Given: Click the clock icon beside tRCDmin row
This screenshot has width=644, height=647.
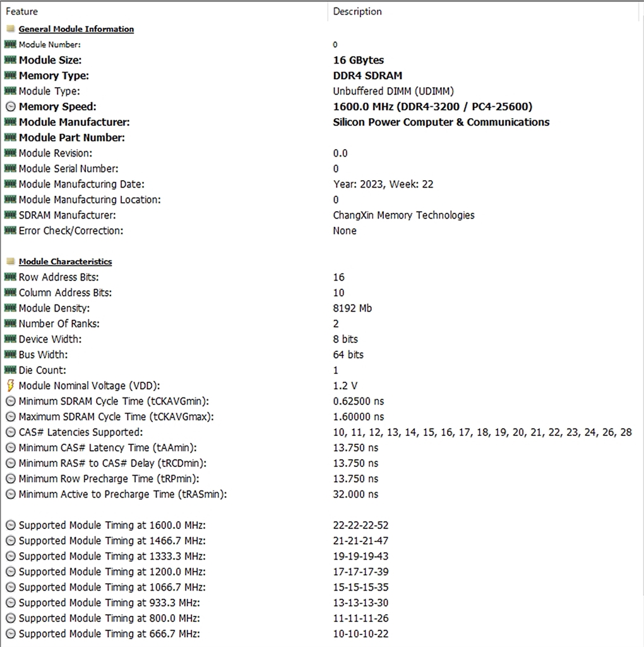Looking at the screenshot, I should [11, 463].
